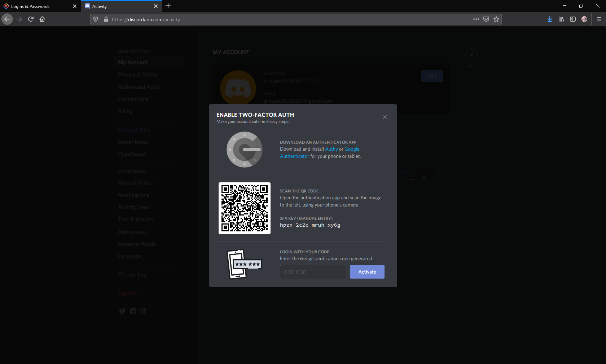606x364 pixels.
Task: Click the Edit account button
Action: 432,76
